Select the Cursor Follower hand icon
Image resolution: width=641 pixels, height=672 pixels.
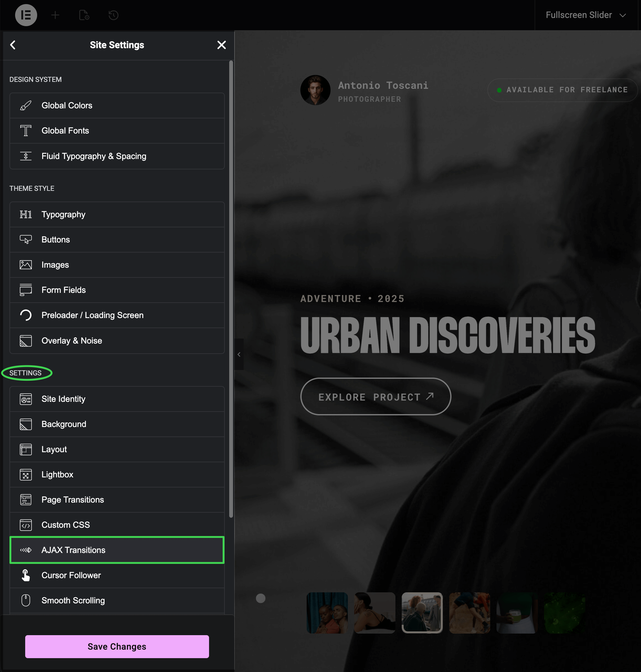[x=26, y=575]
